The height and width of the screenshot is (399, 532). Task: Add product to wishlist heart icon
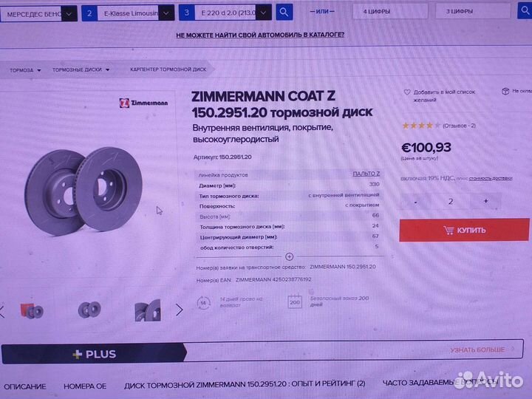(x=407, y=92)
